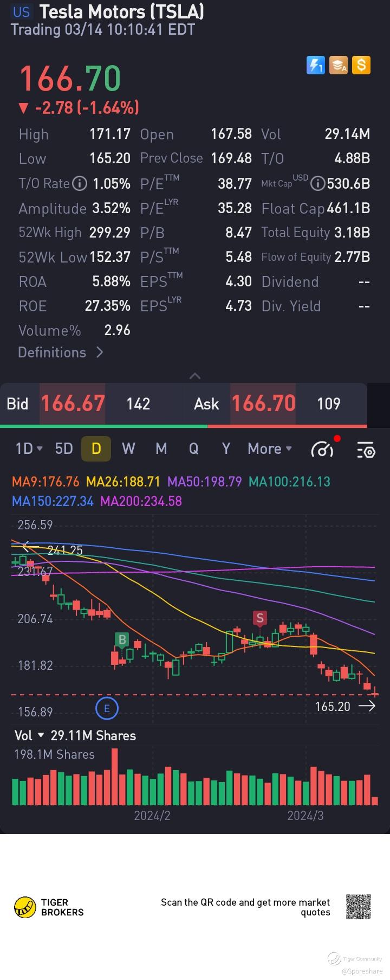Screen dimensions: 390x980
Task: Open T/O Rate info icon
Action: pos(80,184)
